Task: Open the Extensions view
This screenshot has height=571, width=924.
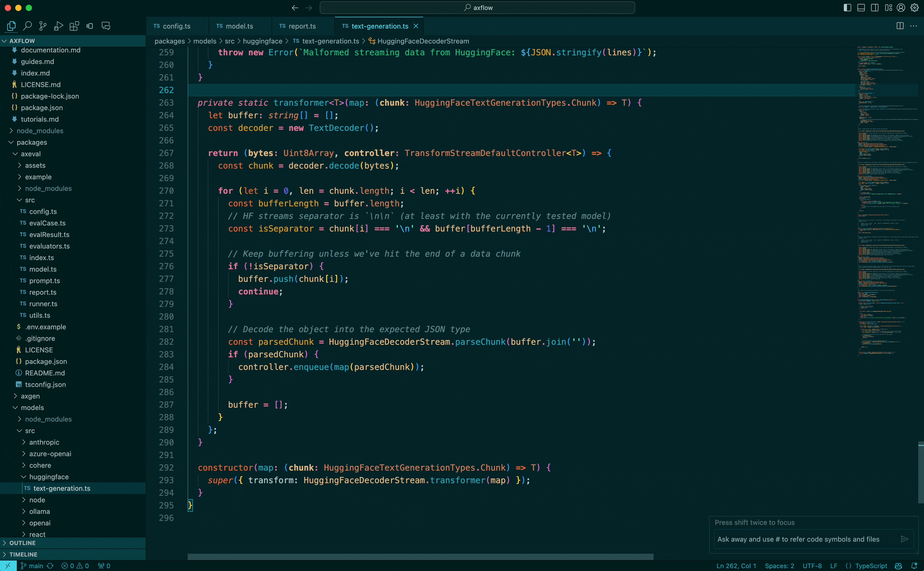Action: point(74,26)
